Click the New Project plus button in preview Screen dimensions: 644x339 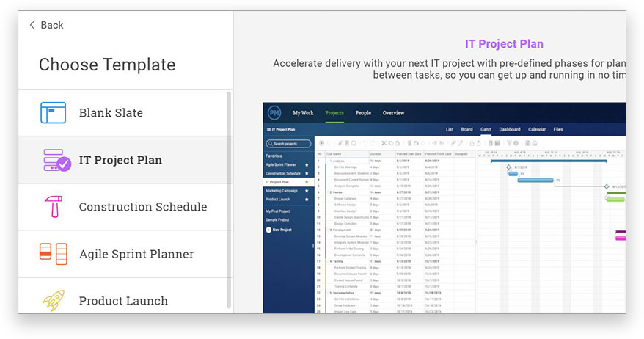tap(268, 230)
